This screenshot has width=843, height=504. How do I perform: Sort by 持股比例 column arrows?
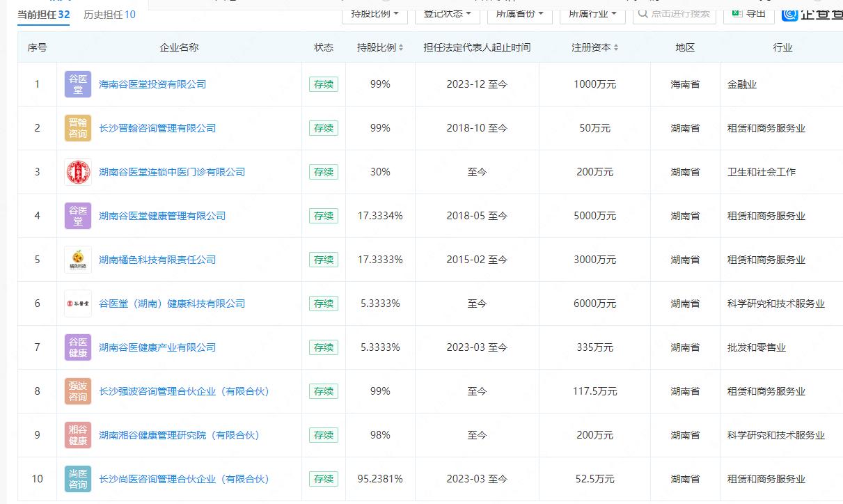[x=401, y=47]
